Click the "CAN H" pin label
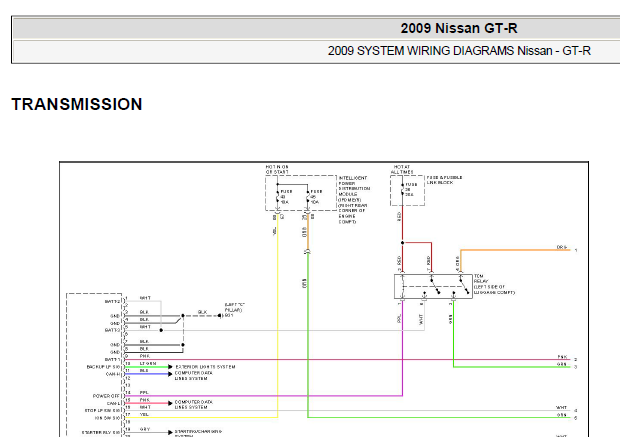The height and width of the screenshot is (437, 620). coord(113,374)
